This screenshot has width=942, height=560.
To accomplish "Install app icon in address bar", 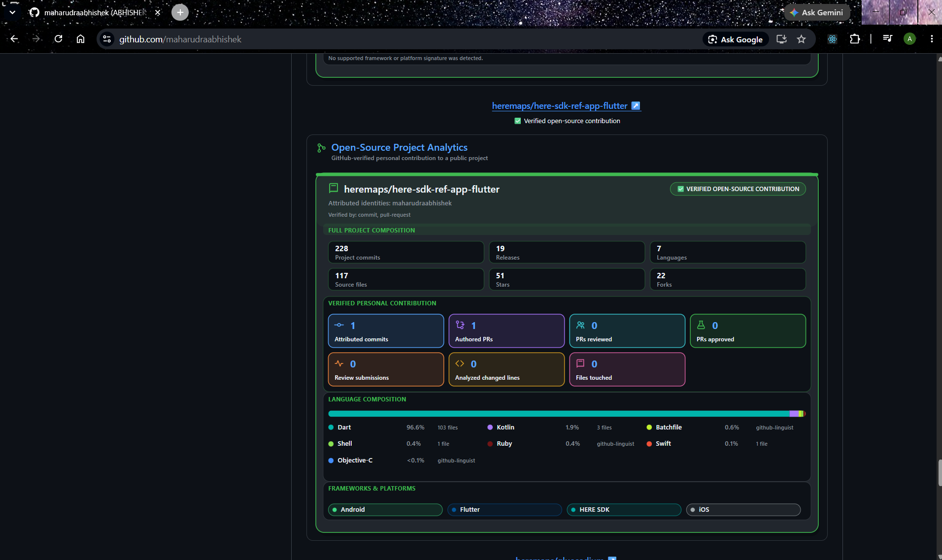I will pyautogui.click(x=781, y=39).
